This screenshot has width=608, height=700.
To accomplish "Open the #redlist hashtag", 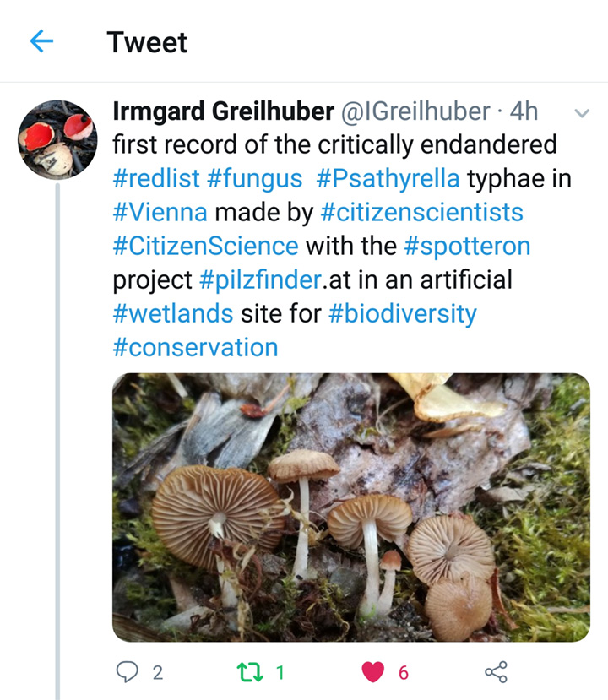I will click(x=155, y=178).
